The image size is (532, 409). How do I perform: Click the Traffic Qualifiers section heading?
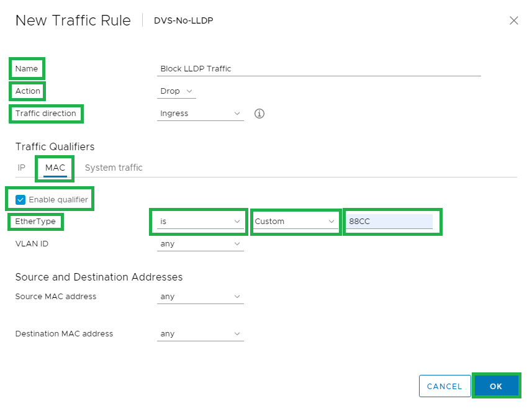point(55,146)
